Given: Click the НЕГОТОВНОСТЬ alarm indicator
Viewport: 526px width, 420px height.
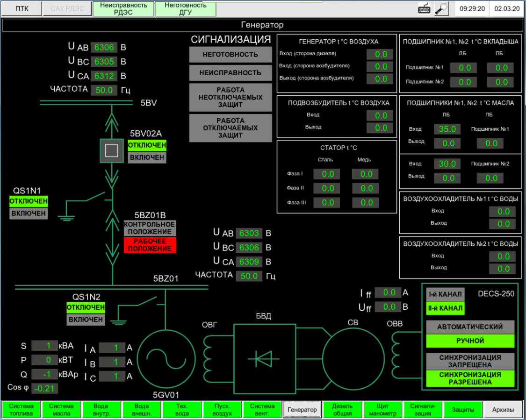Looking at the screenshot, I should pyautogui.click(x=230, y=55).
